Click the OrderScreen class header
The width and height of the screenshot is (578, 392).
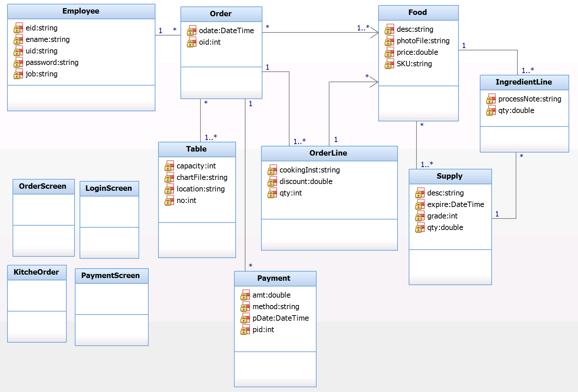tap(43, 186)
